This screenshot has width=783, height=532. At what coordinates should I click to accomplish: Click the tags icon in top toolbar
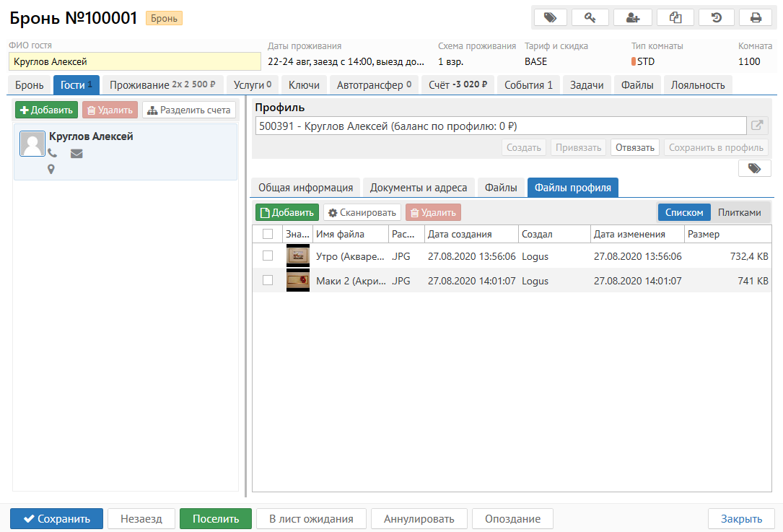550,17
